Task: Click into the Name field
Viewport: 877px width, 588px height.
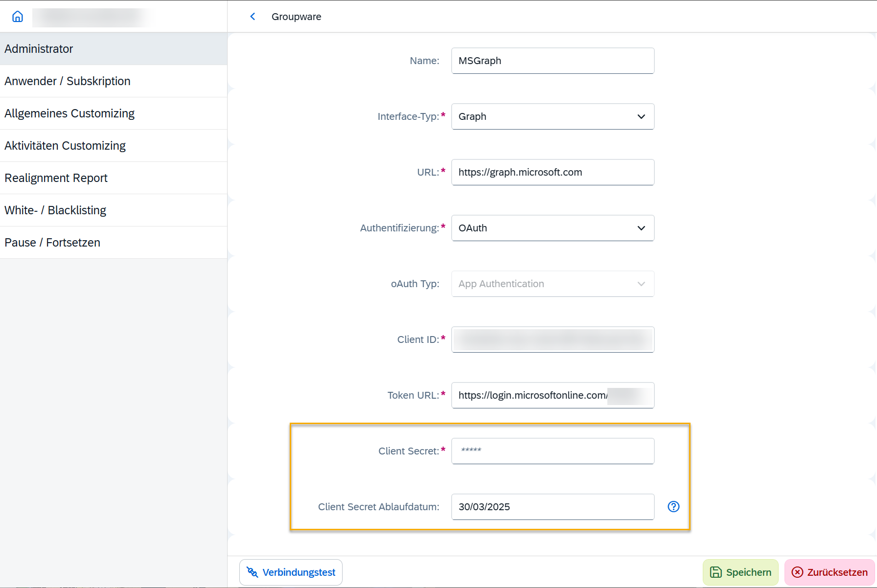Action: (x=553, y=61)
